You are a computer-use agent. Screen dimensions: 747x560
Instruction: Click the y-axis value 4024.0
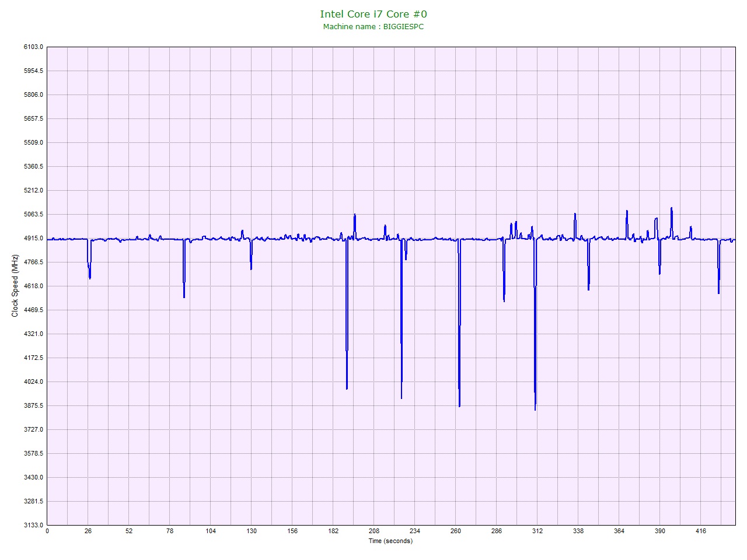(34, 381)
